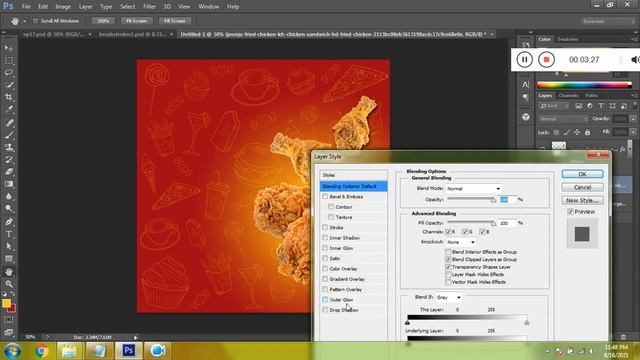
Task: Toggle Scroll All Windows checkbox
Action: click(x=36, y=21)
